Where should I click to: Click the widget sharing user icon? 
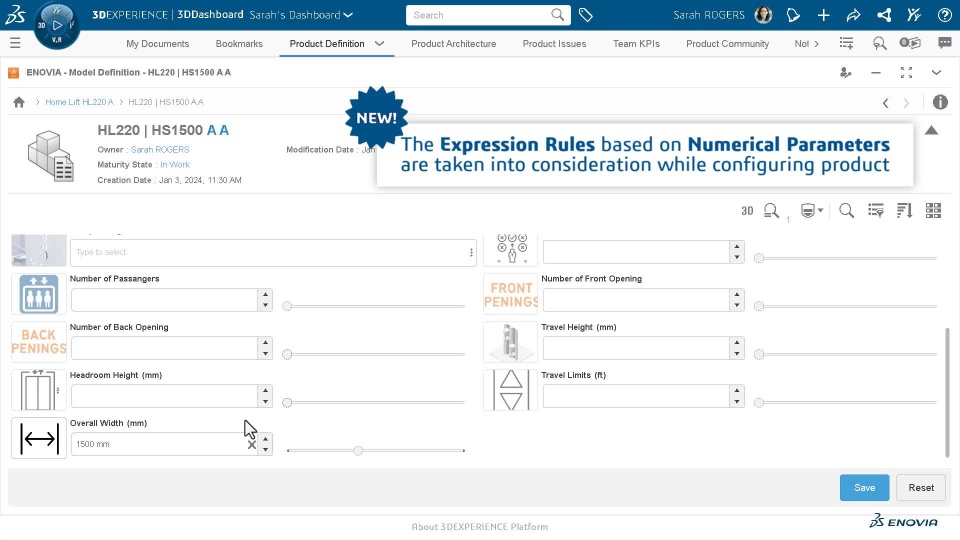[x=846, y=73]
